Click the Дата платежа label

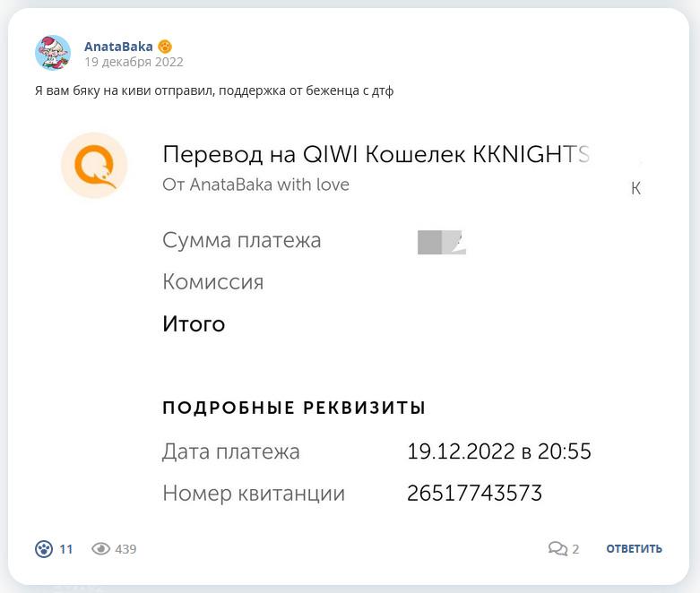click(231, 451)
